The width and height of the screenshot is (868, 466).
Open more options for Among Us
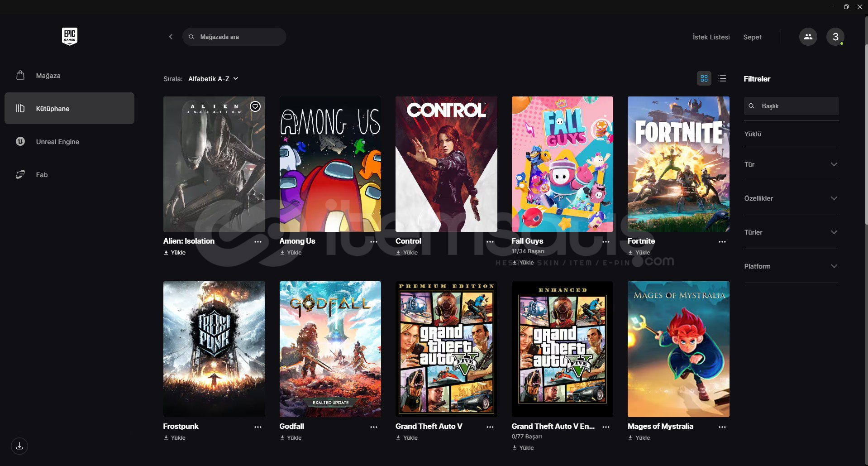(374, 242)
